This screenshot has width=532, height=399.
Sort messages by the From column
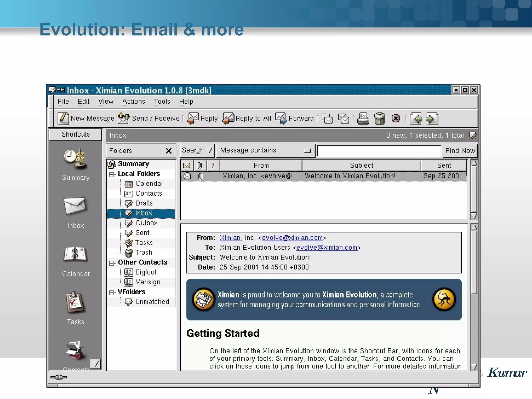261,165
